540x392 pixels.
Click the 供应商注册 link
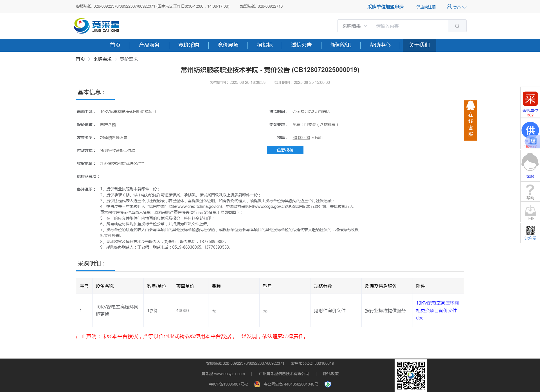coord(426,7)
